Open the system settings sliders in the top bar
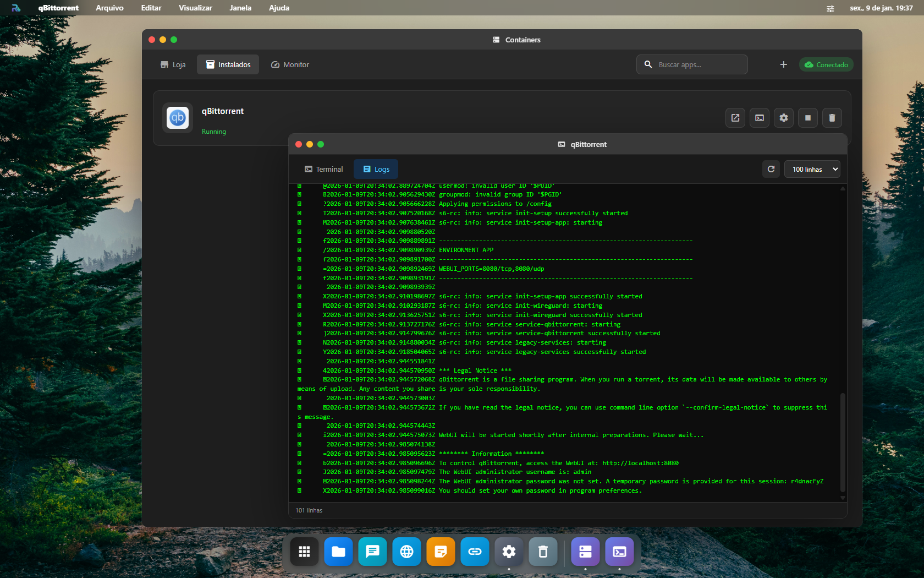This screenshot has height=578, width=924. [830, 8]
